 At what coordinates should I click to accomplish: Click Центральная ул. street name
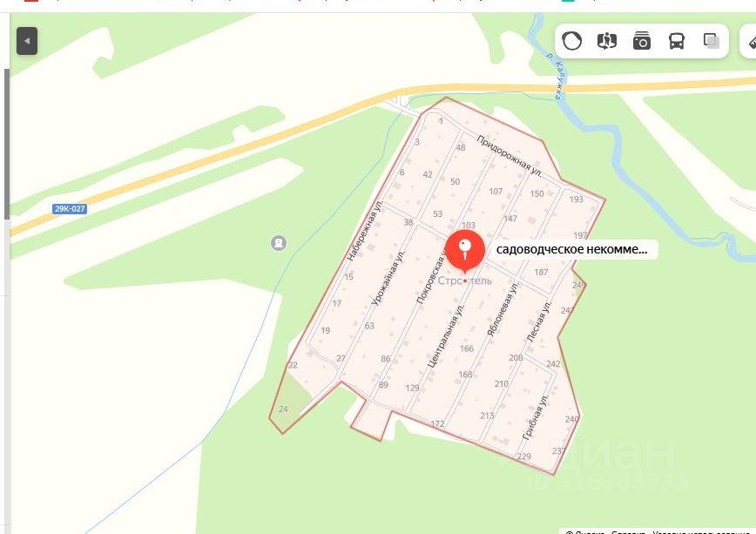(x=446, y=335)
